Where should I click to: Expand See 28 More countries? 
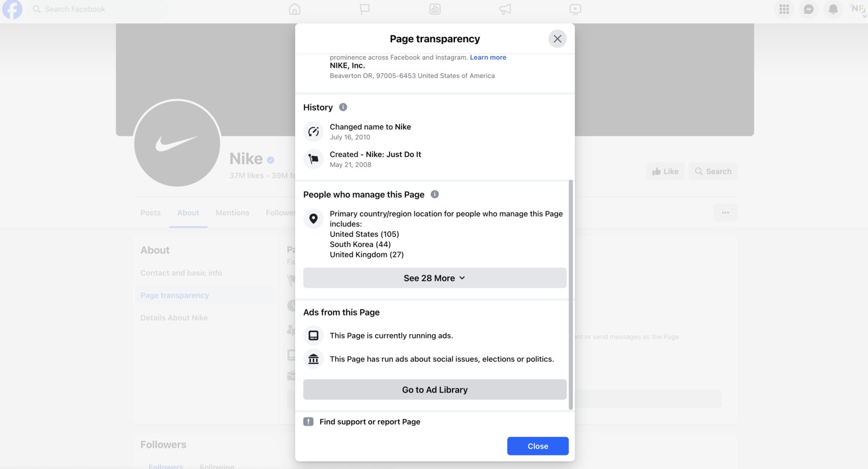435,278
